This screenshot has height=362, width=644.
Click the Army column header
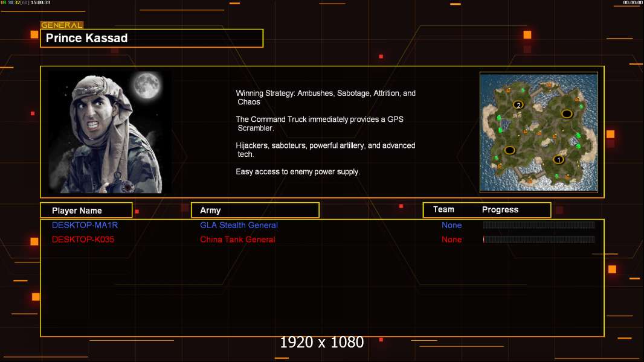pyautogui.click(x=255, y=211)
